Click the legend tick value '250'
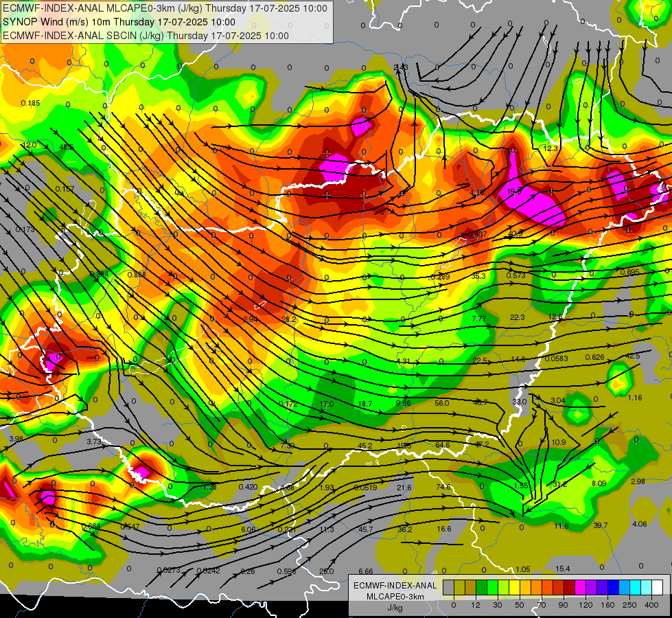 [x=629, y=605]
